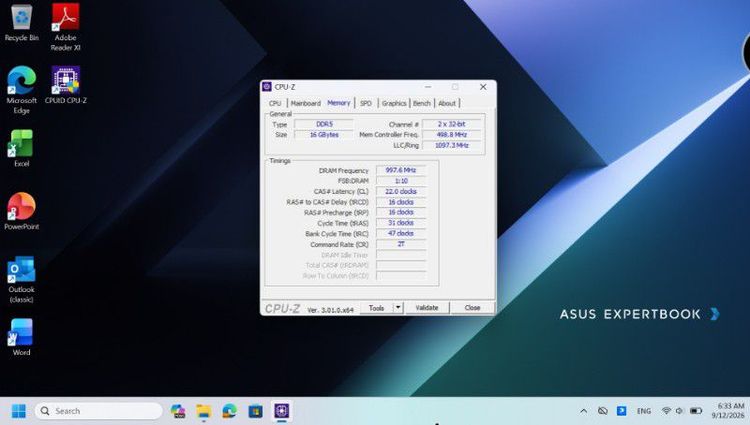
Task: Select the PowerPoint desktop shortcut
Action: click(22, 211)
